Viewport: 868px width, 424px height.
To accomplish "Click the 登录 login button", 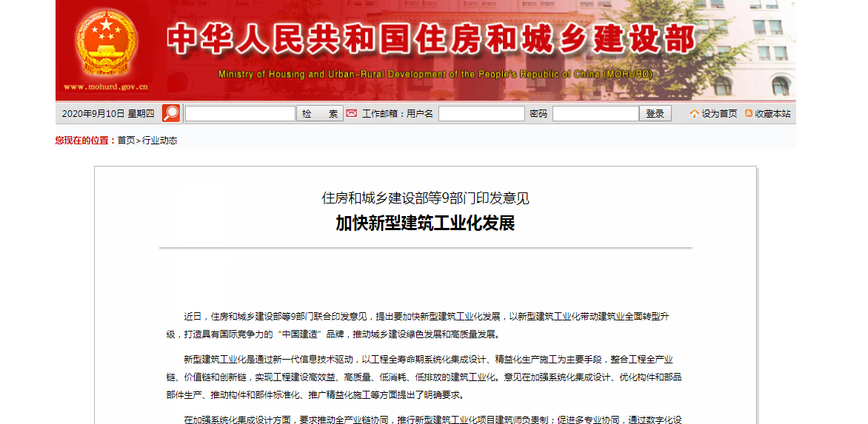I will point(655,114).
